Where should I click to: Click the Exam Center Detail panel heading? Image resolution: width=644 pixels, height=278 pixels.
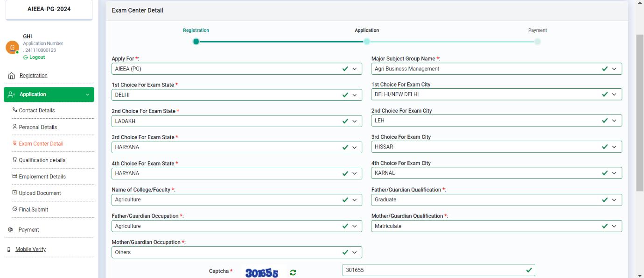point(137,10)
